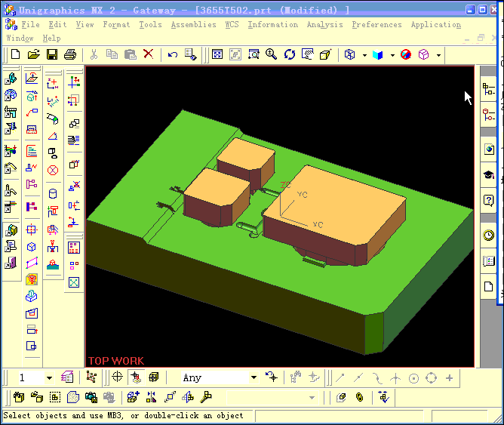Click the WCS origin icon in left toolbar

click(x=53, y=85)
